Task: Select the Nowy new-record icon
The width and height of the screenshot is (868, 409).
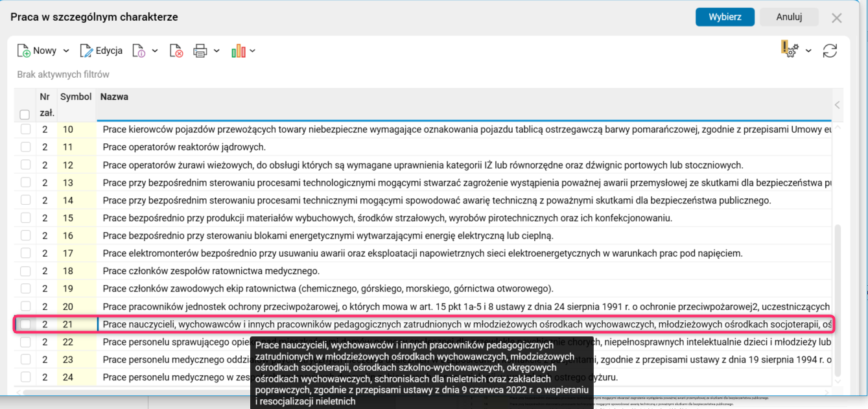Action: 25,50
